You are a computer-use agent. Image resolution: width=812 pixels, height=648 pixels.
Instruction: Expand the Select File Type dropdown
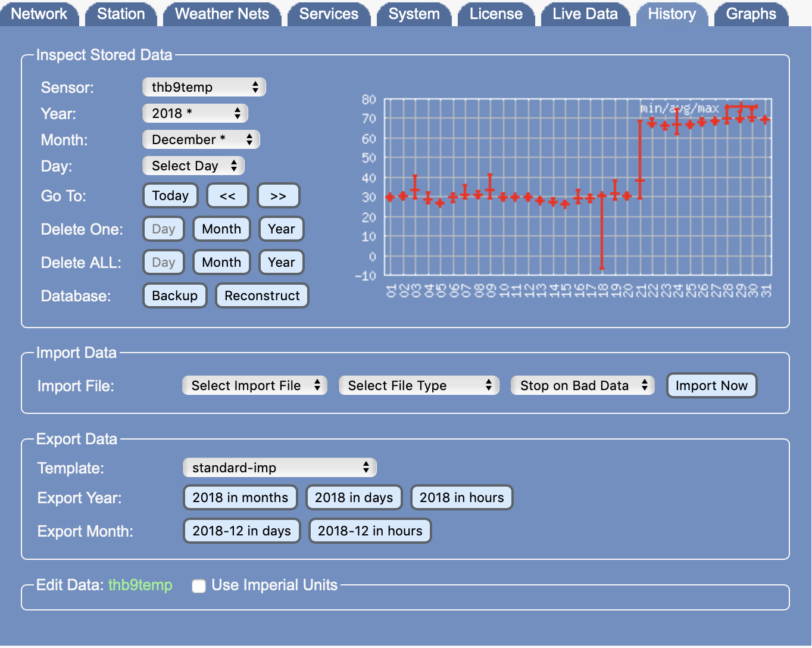[x=419, y=385]
